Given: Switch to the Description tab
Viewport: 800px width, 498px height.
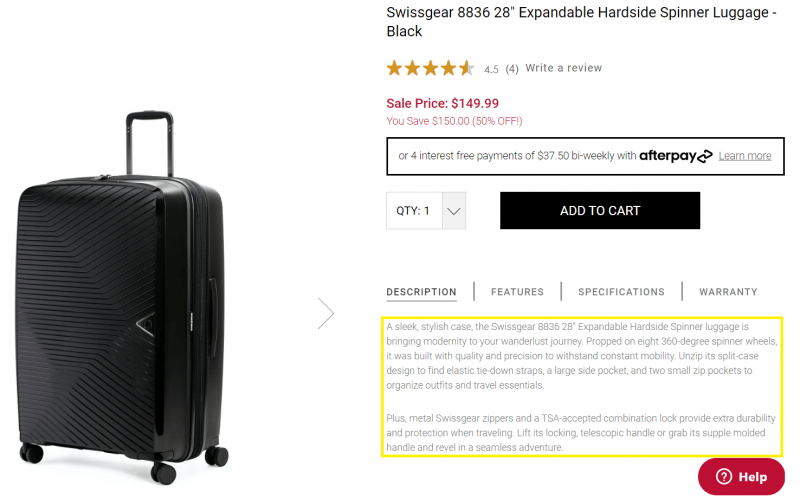Looking at the screenshot, I should tap(421, 292).
